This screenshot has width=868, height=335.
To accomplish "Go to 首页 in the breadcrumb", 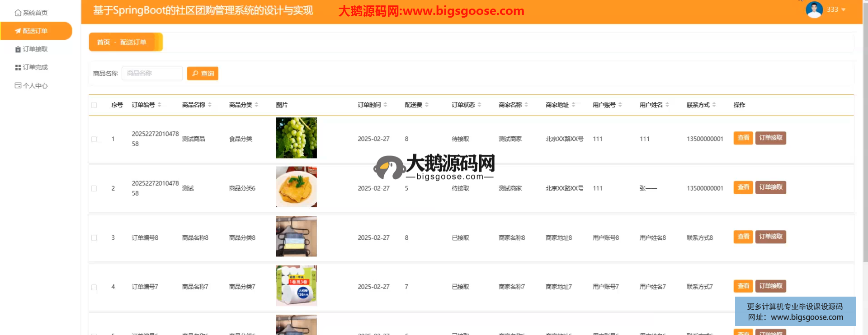I will click(104, 42).
